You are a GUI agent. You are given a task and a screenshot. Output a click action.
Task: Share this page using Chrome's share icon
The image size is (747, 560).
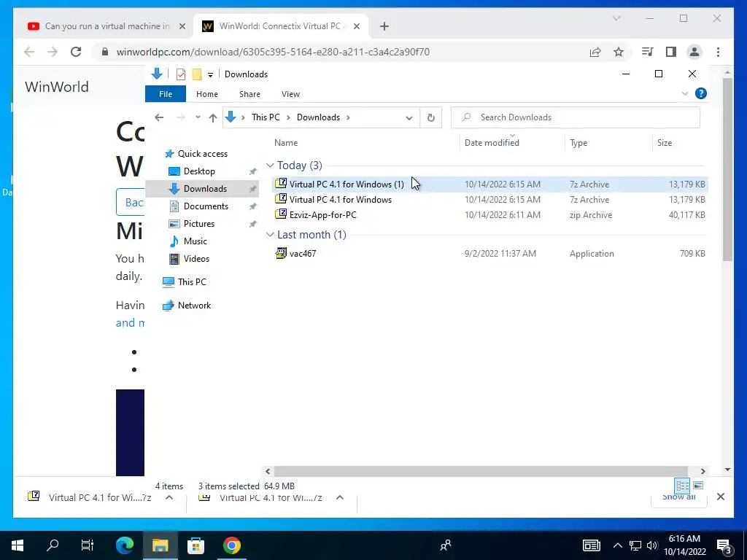(x=595, y=52)
